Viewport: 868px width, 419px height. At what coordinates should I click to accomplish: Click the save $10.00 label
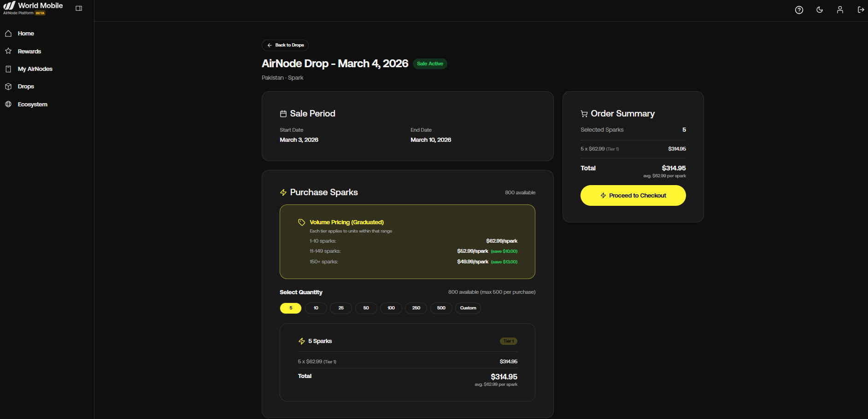504,251
